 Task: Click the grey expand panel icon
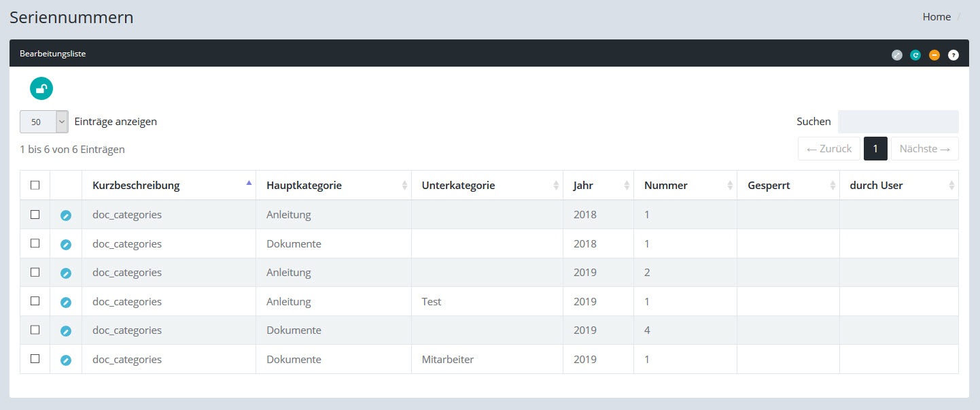pos(897,55)
